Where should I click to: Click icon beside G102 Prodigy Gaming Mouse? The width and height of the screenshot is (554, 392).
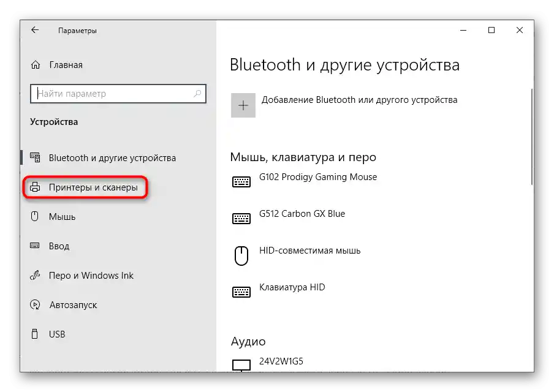[241, 182]
